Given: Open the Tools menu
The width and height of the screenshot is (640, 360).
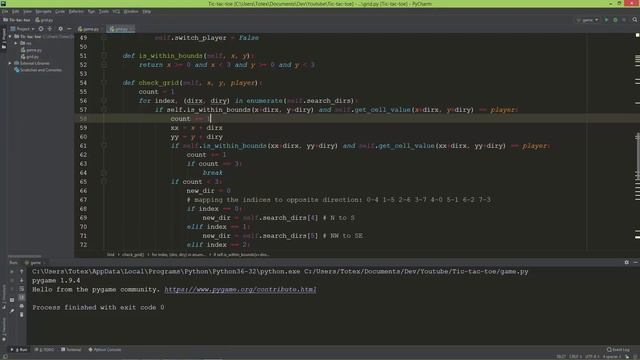Looking at the screenshot, I should 104,11.
